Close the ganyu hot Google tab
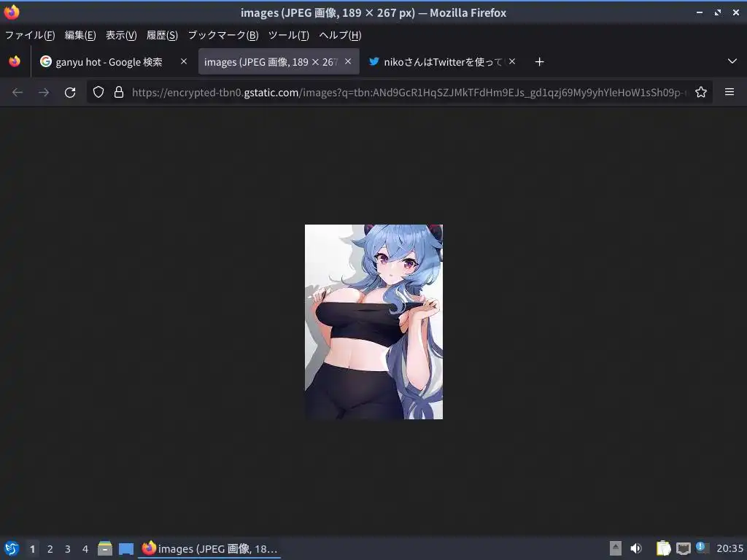The image size is (747, 560). coord(184,61)
